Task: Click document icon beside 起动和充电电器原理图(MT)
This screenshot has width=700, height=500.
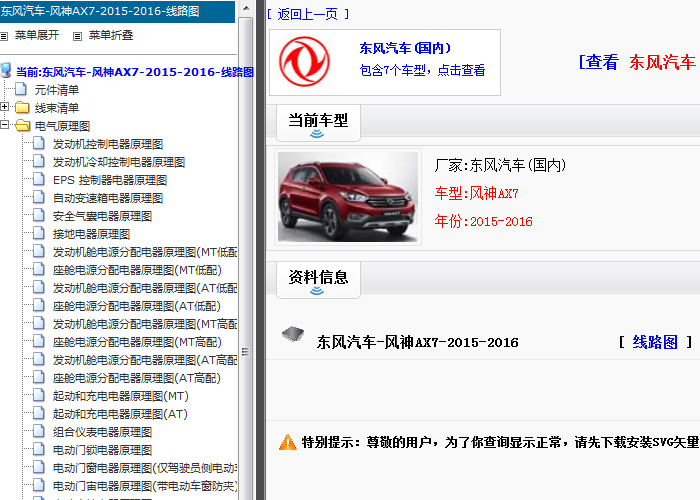Action: pos(39,396)
